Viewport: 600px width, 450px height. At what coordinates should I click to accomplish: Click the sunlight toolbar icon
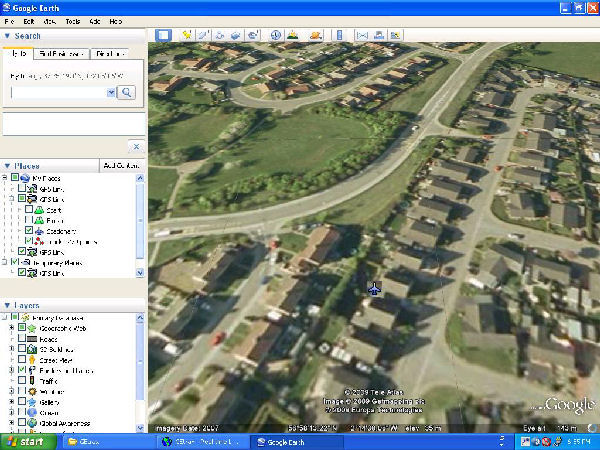[294, 35]
